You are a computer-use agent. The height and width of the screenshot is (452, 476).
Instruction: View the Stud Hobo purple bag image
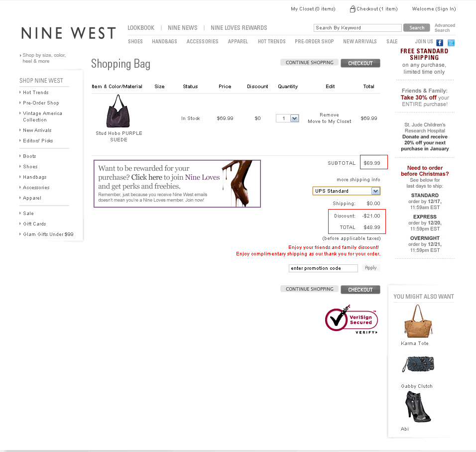point(118,111)
